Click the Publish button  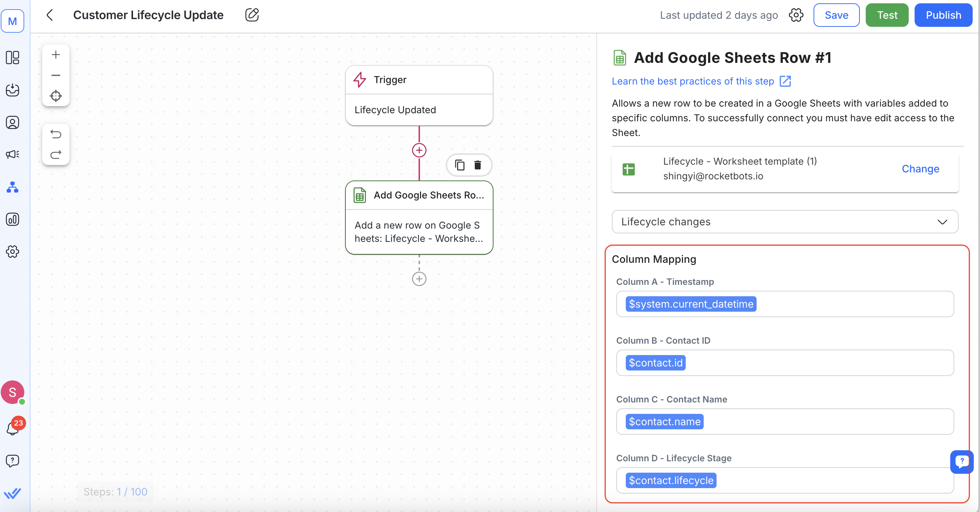[x=943, y=15]
